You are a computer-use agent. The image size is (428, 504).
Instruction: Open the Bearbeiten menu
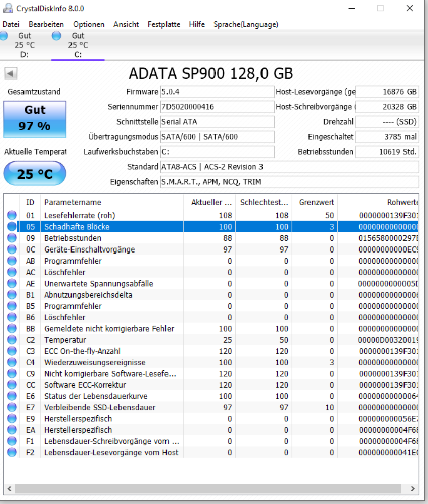[46, 24]
